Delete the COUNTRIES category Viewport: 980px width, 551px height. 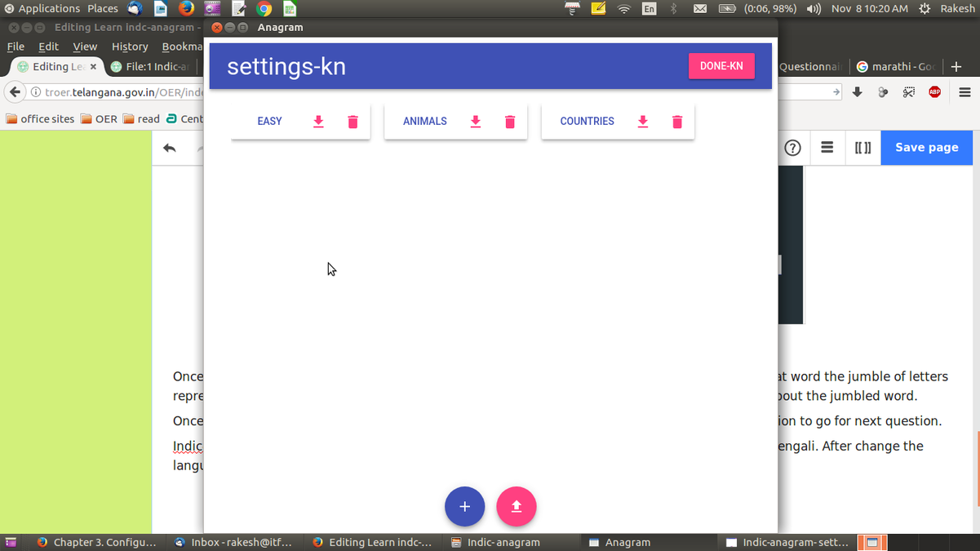[x=676, y=121]
